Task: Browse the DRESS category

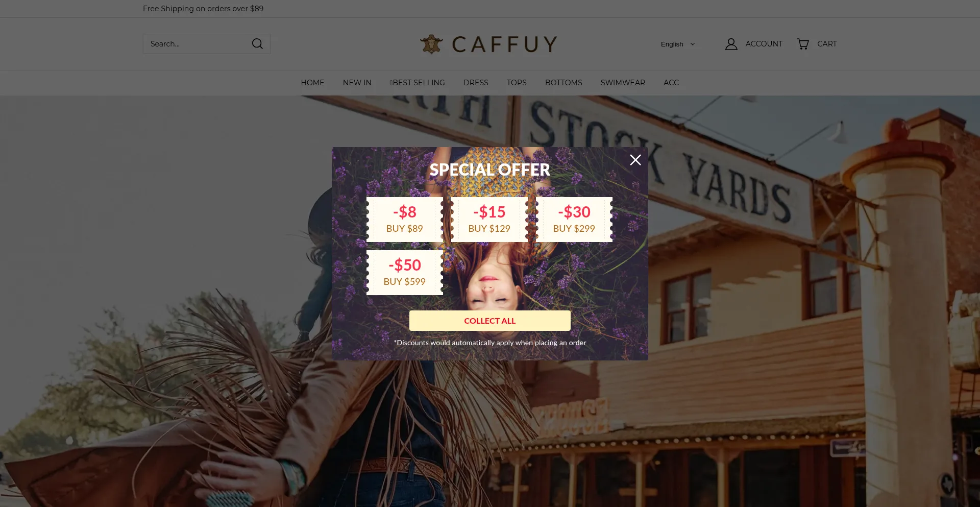Action: tap(476, 82)
